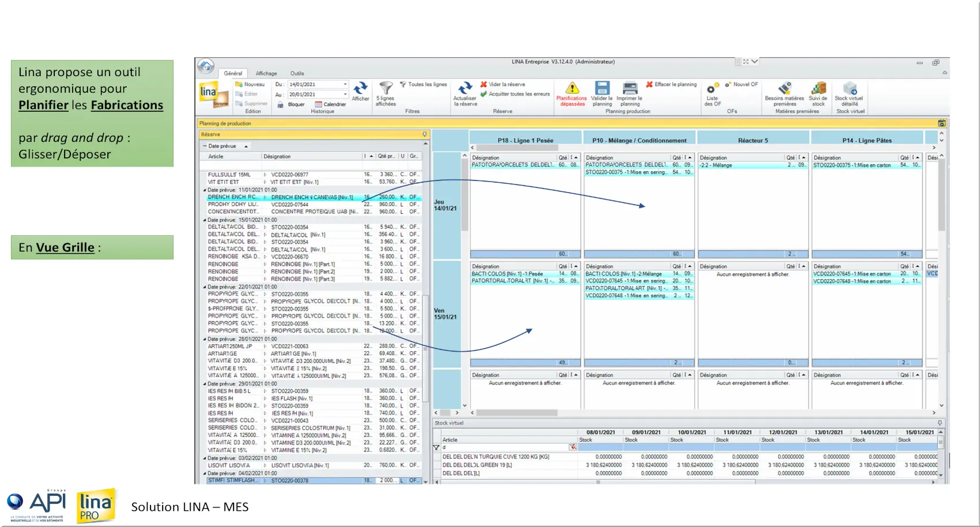Viewport: 980px width, 527px height.
Task: Select the 2-2 - Mélange entry in Réacteur 5
Action: coord(753,165)
